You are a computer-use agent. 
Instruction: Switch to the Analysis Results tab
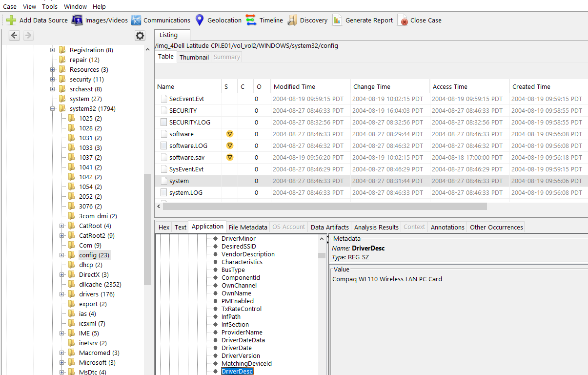(x=376, y=227)
